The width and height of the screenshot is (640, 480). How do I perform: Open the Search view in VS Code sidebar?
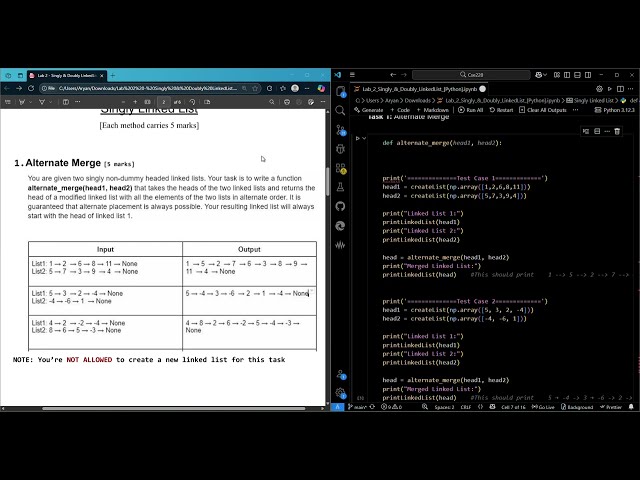(x=340, y=111)
